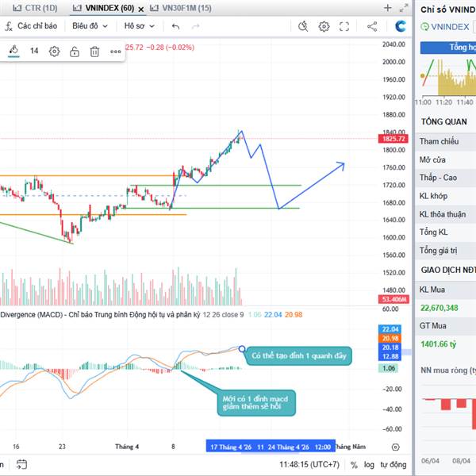
Task: Open the drawing color fill tool
Action: [x=13, y=51]
